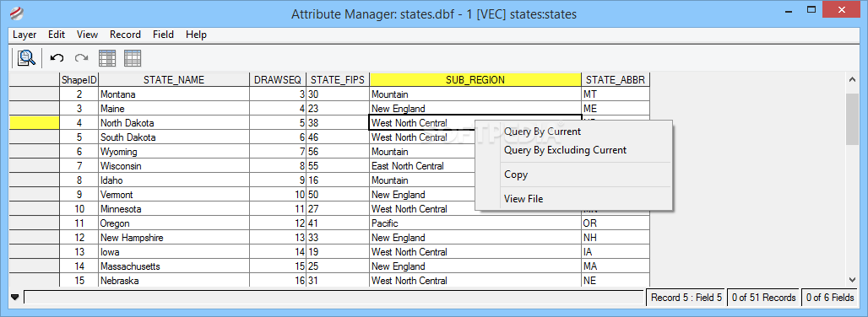Image resolution: width=868 pixels, height=317 pixels.
Task: Click the Massachusetts state name cell
Action: 174,266
